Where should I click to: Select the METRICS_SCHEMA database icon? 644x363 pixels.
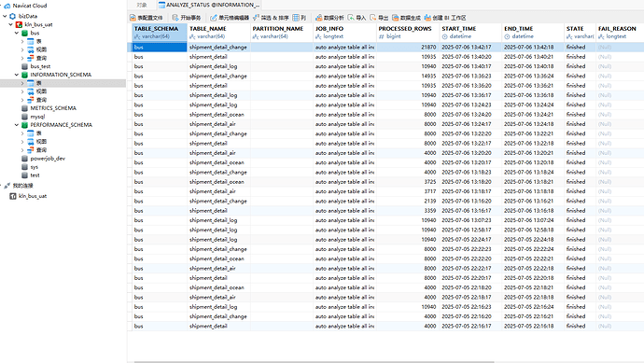coord(24,108)
